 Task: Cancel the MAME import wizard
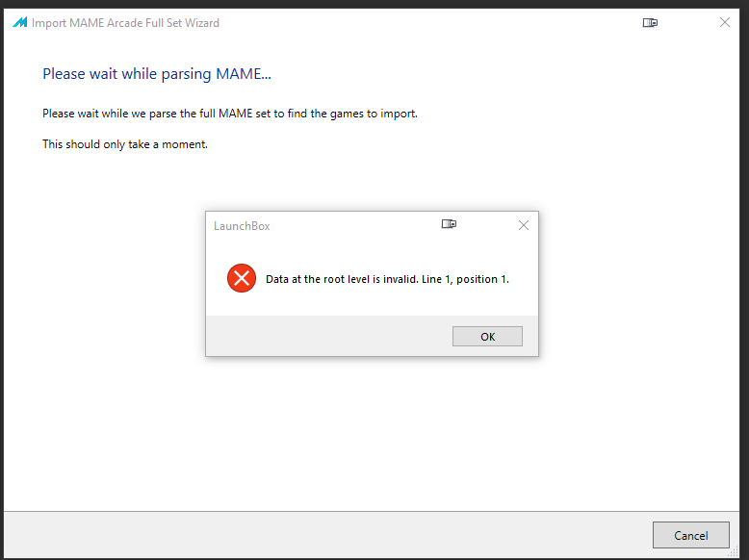click(690, 535)
